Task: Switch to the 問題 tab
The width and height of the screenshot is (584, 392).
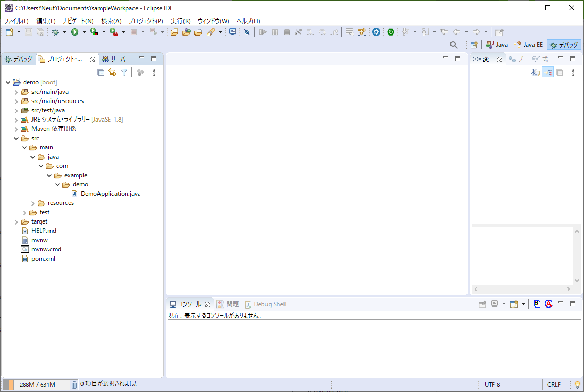Action: tap(228, 304)
